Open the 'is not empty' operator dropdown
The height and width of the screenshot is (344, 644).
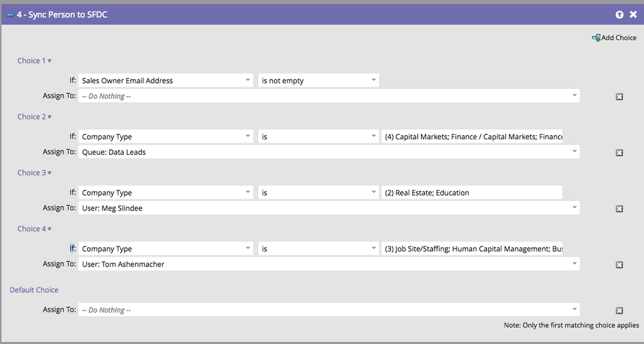[x=373, y=81]
